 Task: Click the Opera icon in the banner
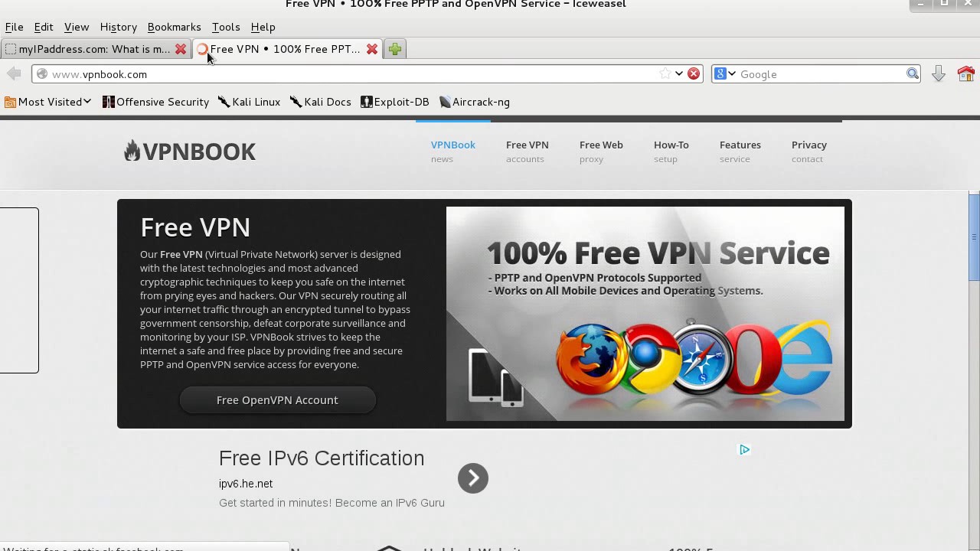[755, 360]
